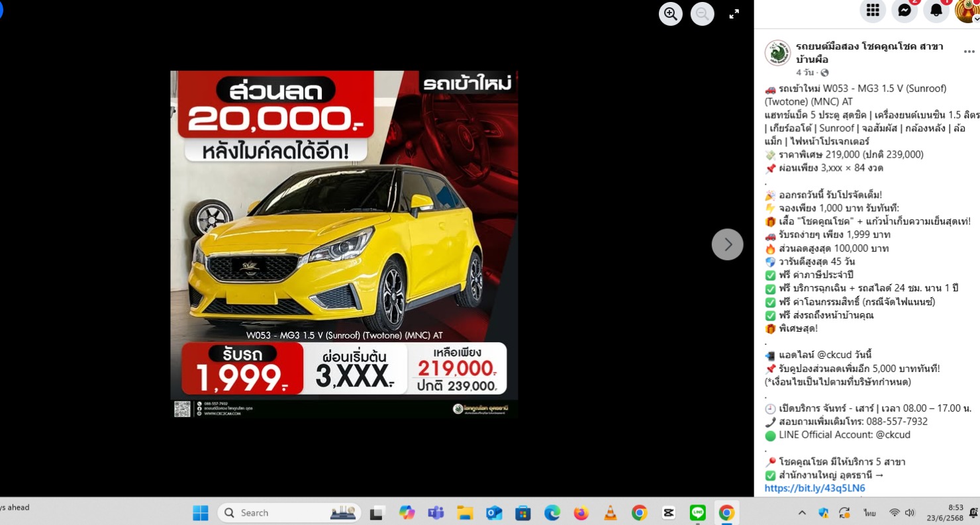
Task: Open the Windows Start menu
Action: pyautogui.click(x=200, y=513)
